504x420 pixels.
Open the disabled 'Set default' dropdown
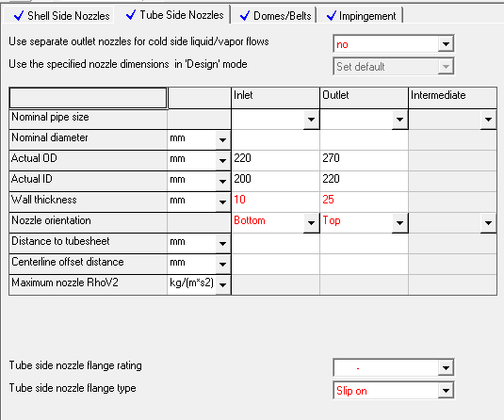tap(446, 67)
